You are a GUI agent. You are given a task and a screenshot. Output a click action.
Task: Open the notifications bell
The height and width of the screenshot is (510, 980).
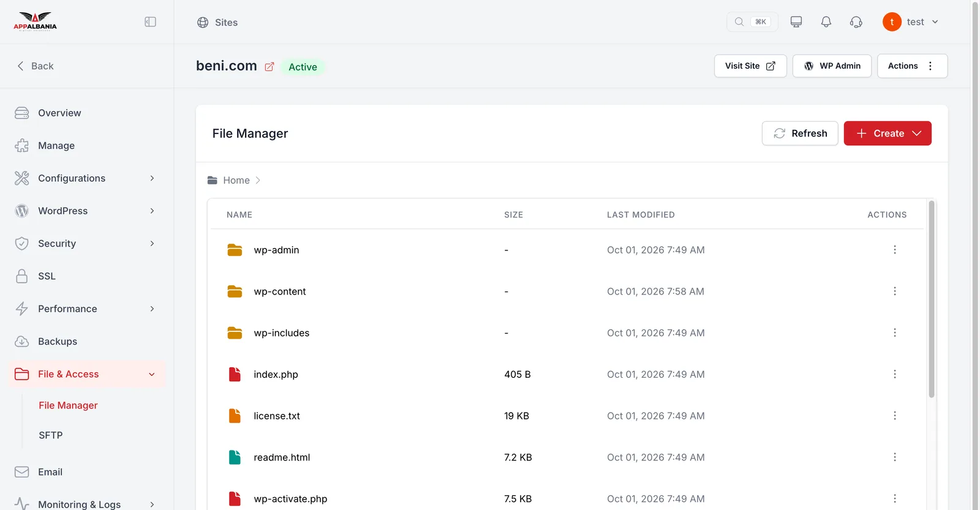[826, 22]
